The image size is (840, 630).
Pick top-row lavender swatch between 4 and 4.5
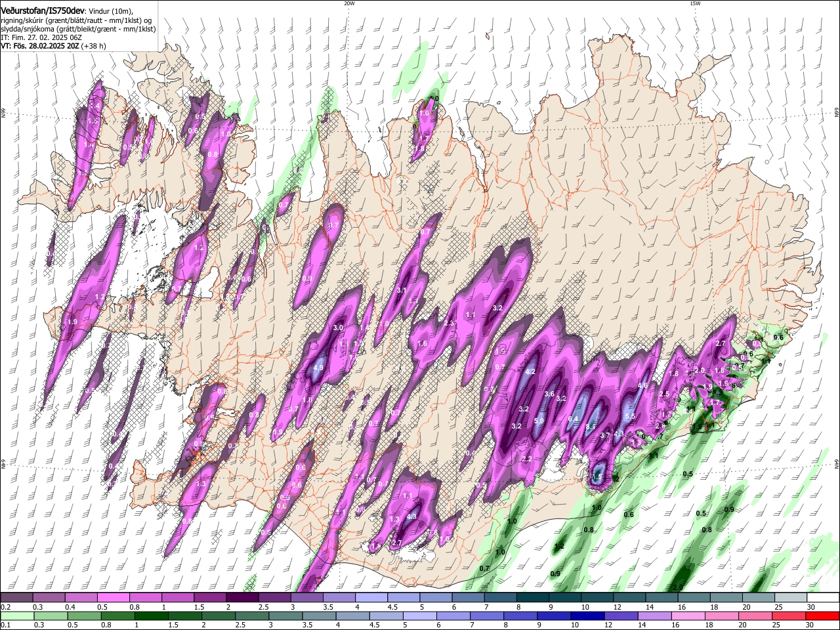tap(371, 598)
